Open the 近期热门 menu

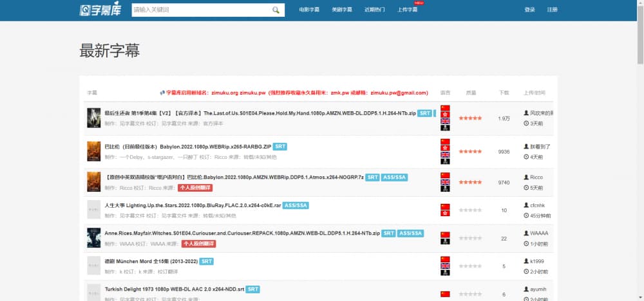pyautogui.click(x=375, y=10)
